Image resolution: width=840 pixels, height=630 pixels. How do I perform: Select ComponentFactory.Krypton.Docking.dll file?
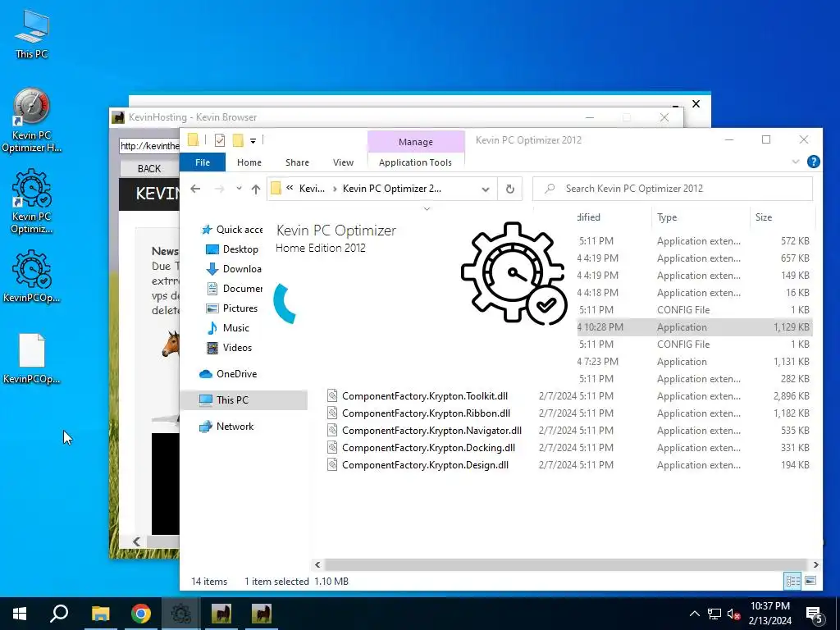(x=428, y=447)
